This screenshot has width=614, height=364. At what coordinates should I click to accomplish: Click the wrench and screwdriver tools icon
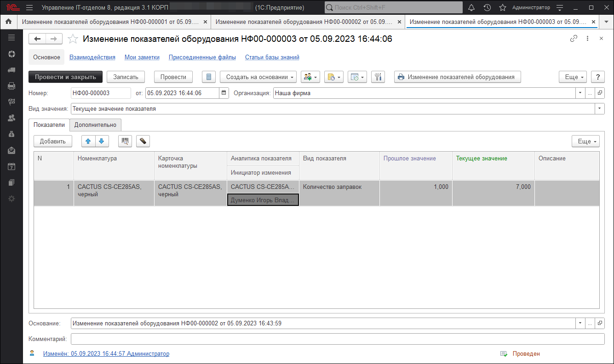point(377,77)
